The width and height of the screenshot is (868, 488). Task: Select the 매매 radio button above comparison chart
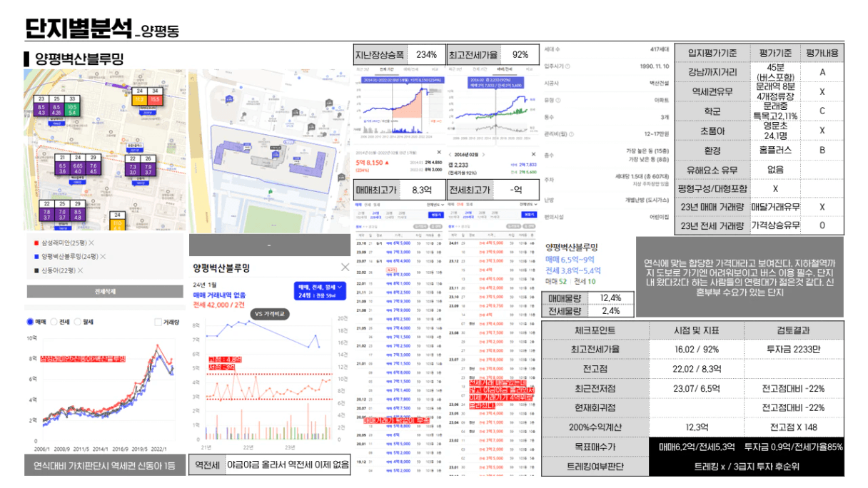coord(30,322)
